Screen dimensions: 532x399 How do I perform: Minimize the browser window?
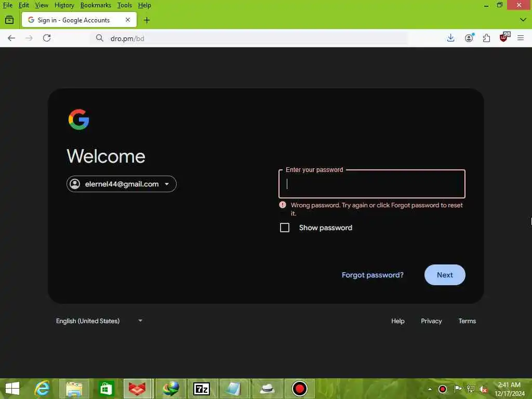pos(486,5)
